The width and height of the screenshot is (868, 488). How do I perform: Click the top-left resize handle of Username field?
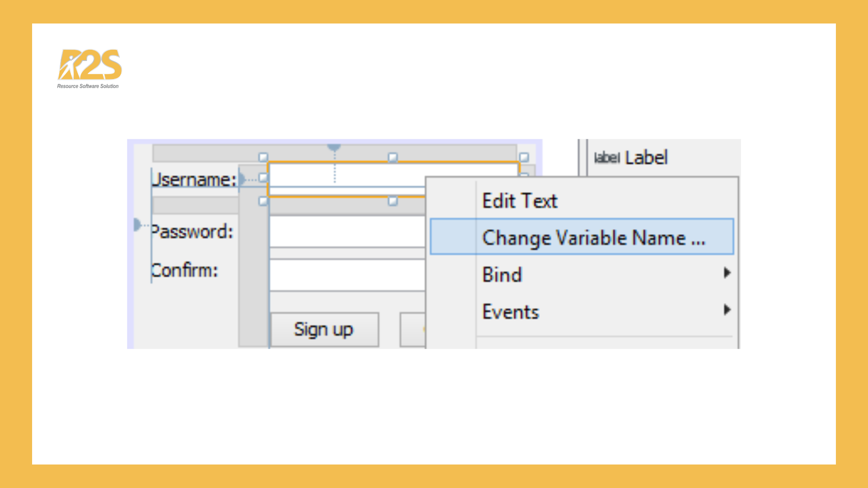pos(263,157)
